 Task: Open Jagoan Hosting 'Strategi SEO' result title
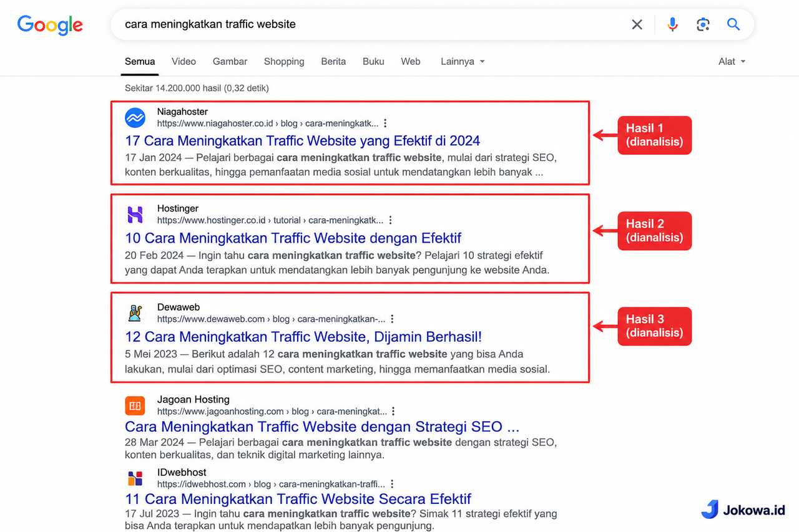click(322, 427)
